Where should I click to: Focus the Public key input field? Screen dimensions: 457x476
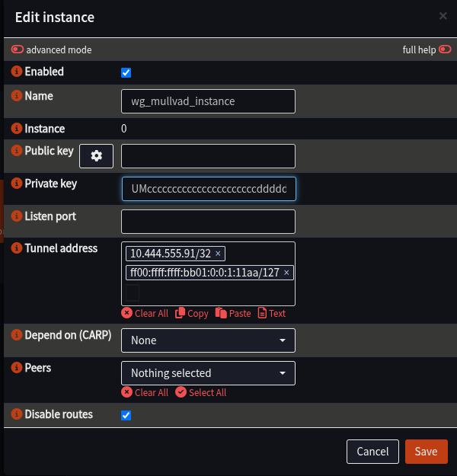(208, 156)
